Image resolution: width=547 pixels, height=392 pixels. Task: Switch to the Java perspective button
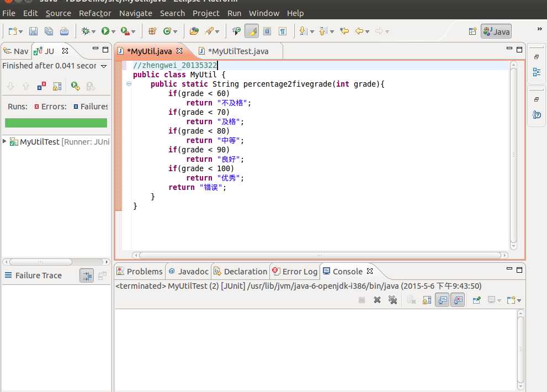pyautogui.click(x=496, y=31)
